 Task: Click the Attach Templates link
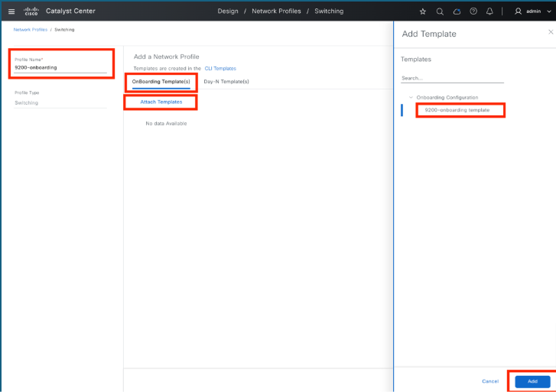click(161, 102)
